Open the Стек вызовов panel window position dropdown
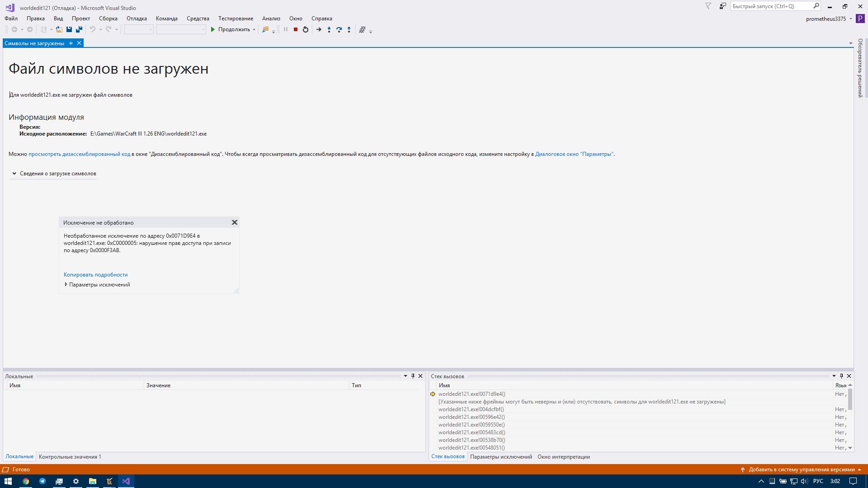Viewport: 868px width, 488px height. coord(834,376)
